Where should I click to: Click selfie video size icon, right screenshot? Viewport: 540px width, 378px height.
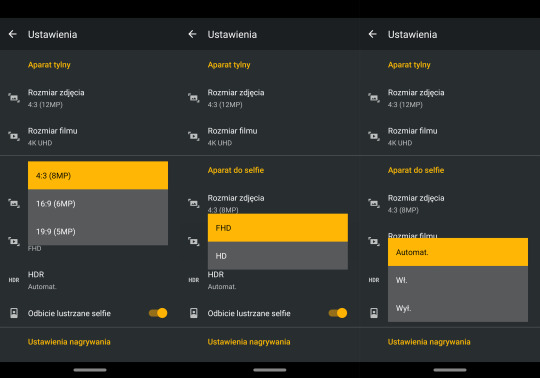coord(374,241)
